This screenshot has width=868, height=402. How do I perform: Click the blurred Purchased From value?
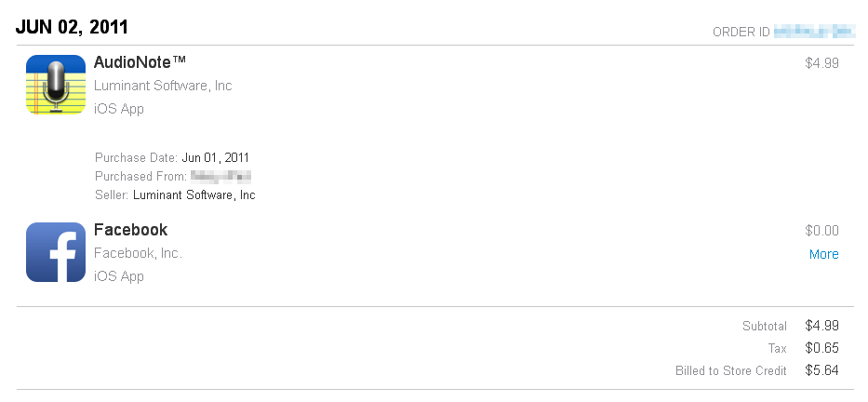click(221, 176)
